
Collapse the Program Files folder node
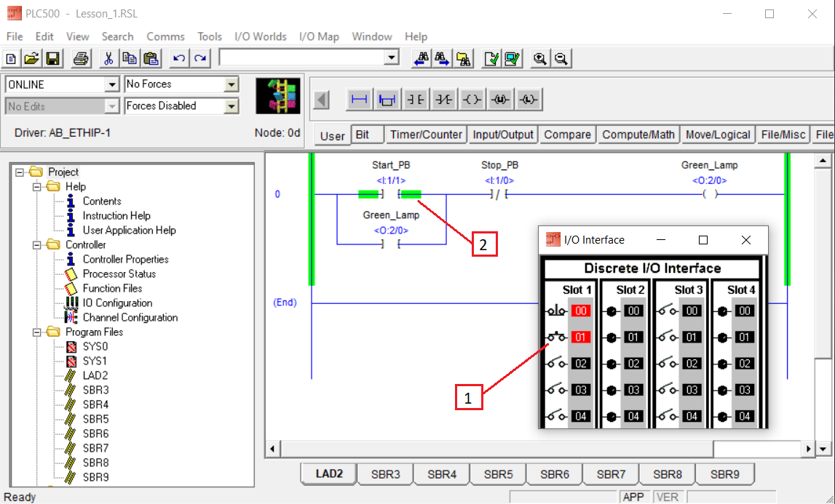pos(36,332)
